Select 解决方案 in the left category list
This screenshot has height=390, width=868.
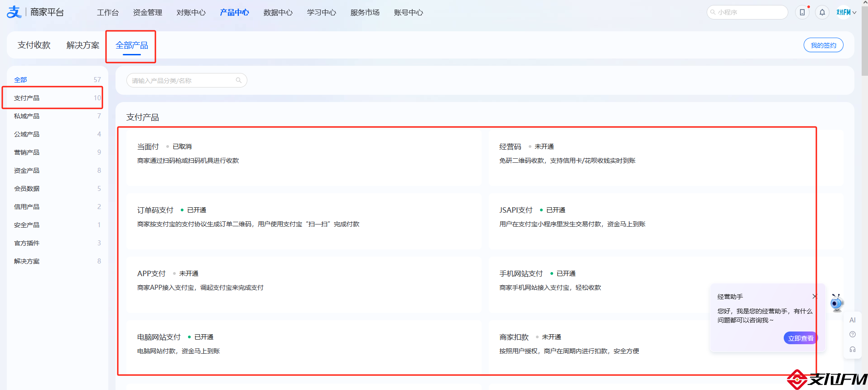point(58,261)
